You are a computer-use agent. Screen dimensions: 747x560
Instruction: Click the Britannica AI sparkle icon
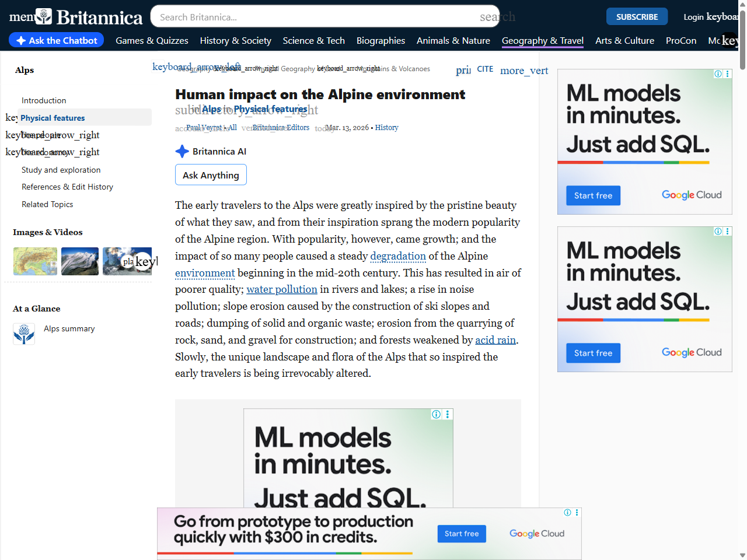182,152
